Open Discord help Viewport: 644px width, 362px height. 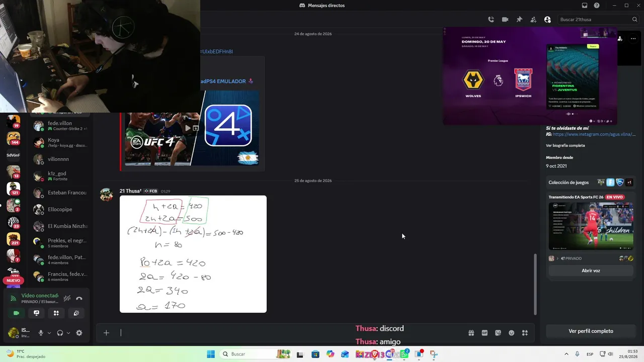597,6
